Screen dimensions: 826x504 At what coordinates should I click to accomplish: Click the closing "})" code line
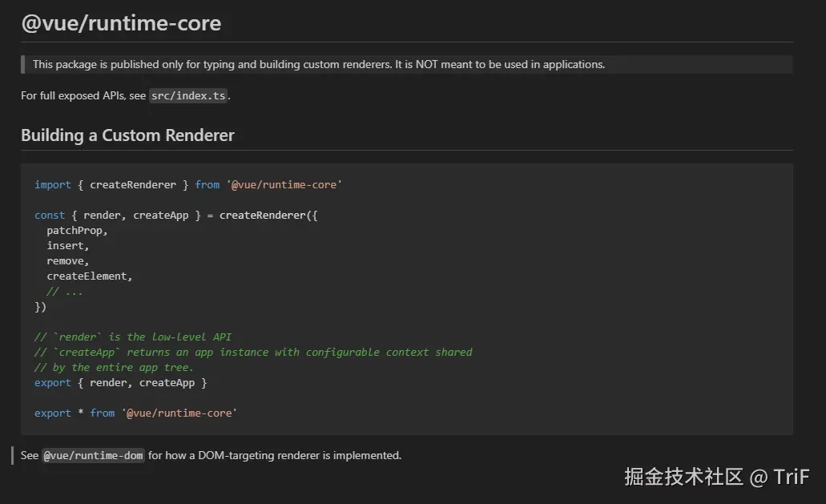(41, 307)
